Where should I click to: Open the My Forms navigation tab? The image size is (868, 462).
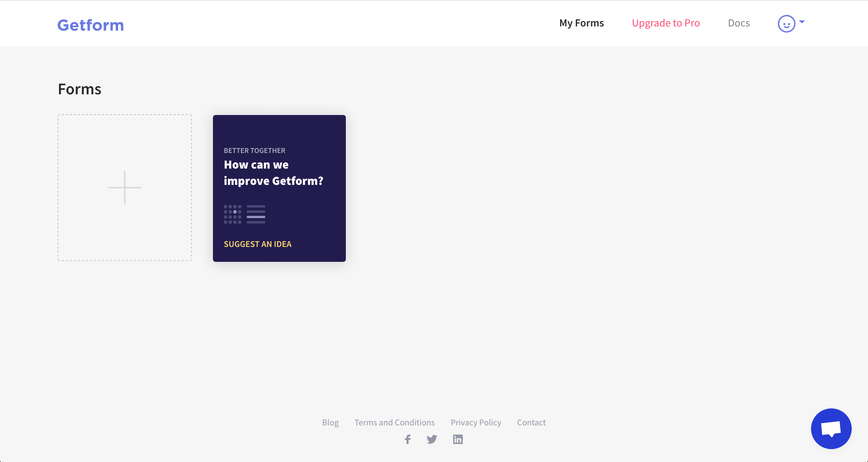click(x=582, y=23)
